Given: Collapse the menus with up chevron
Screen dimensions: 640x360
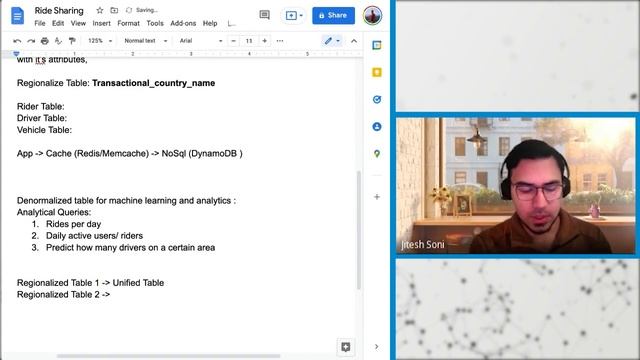Looking at the screenshot, I should click(x=354, y=41).
